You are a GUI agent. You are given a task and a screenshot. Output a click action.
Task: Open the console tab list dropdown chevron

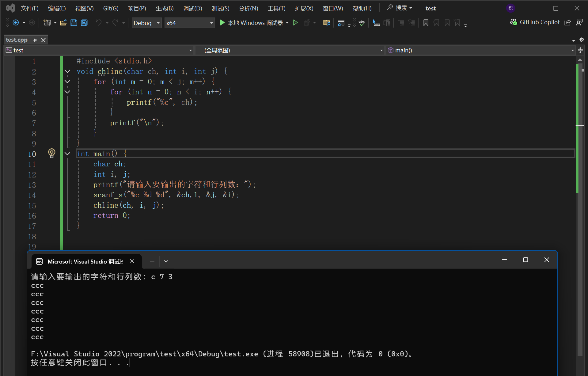click(166, 261)
